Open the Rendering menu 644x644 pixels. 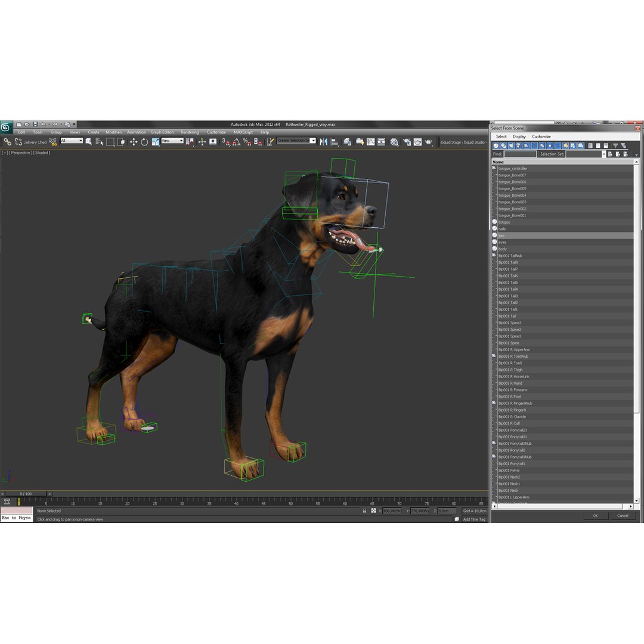190,132
